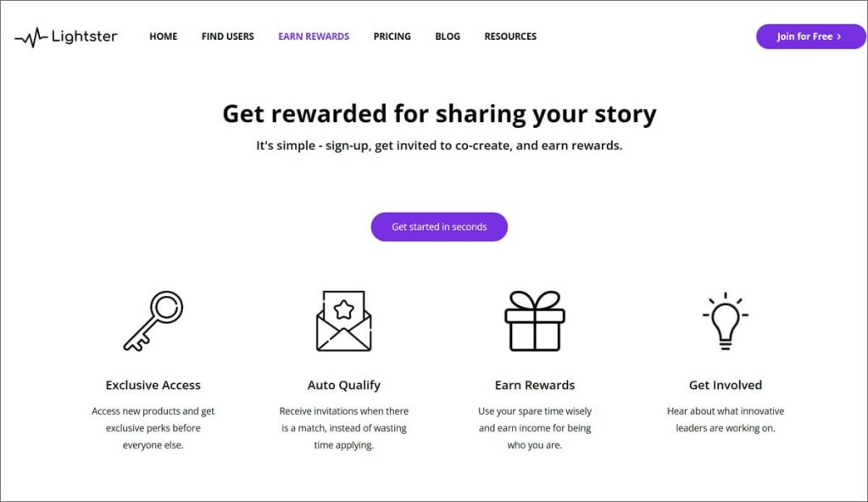The height and width of the screenshot is (502, 868).
Task: Select the EARN REWARDS nav item
Action: (314, 36)
